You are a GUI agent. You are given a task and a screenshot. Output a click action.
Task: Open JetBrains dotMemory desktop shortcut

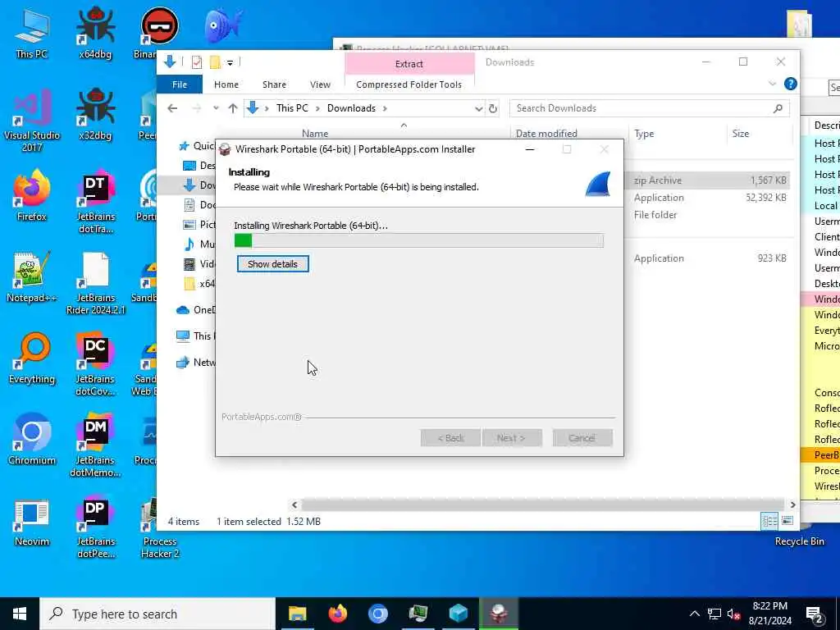[x=95, y=446]
